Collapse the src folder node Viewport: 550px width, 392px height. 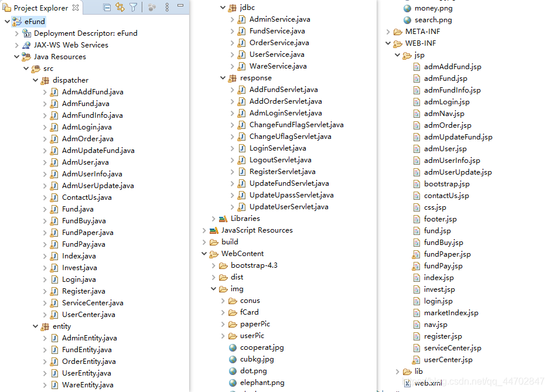26,69
